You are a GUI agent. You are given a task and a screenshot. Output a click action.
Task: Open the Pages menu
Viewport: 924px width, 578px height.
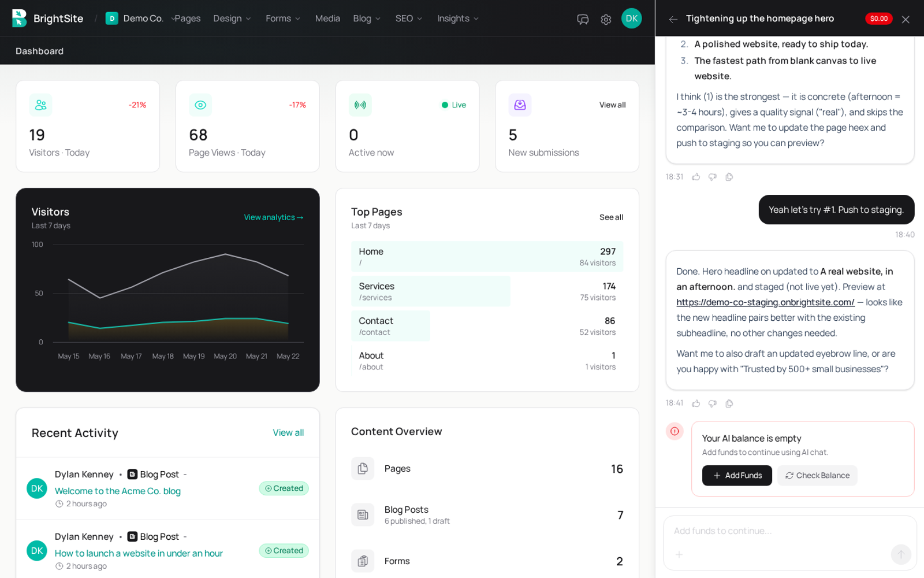(x=188, y=18)
